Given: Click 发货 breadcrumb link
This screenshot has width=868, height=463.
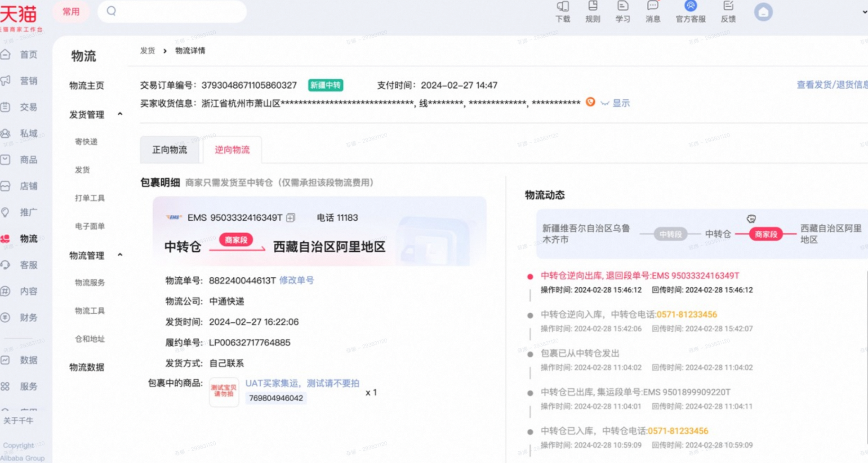Looking at the screenshot, I should tap(147, 51).
